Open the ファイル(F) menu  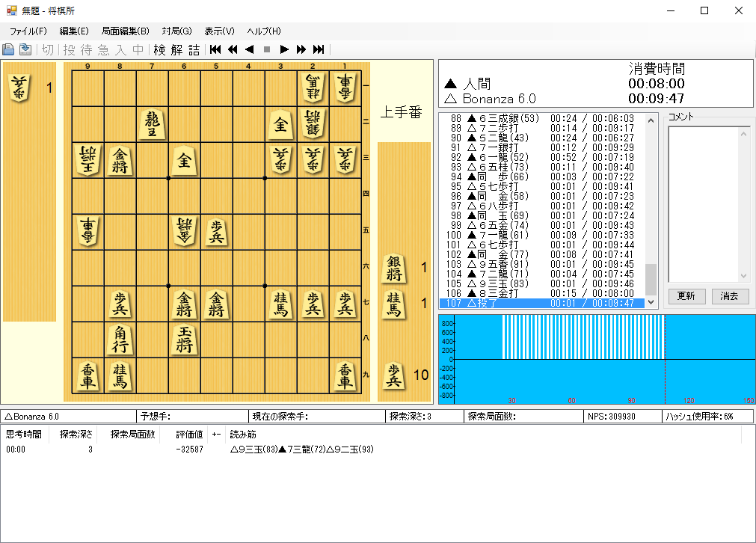(28, 31)
